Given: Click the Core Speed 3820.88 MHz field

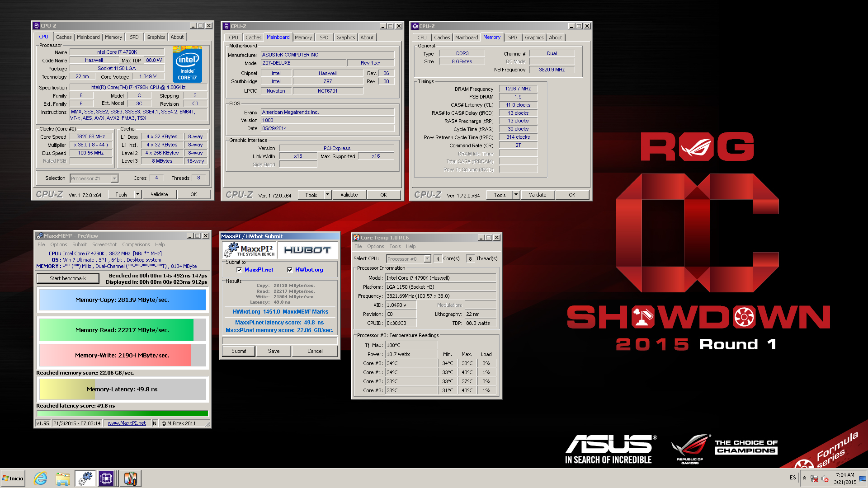Looking at the screenshot, I should [91, 136].
